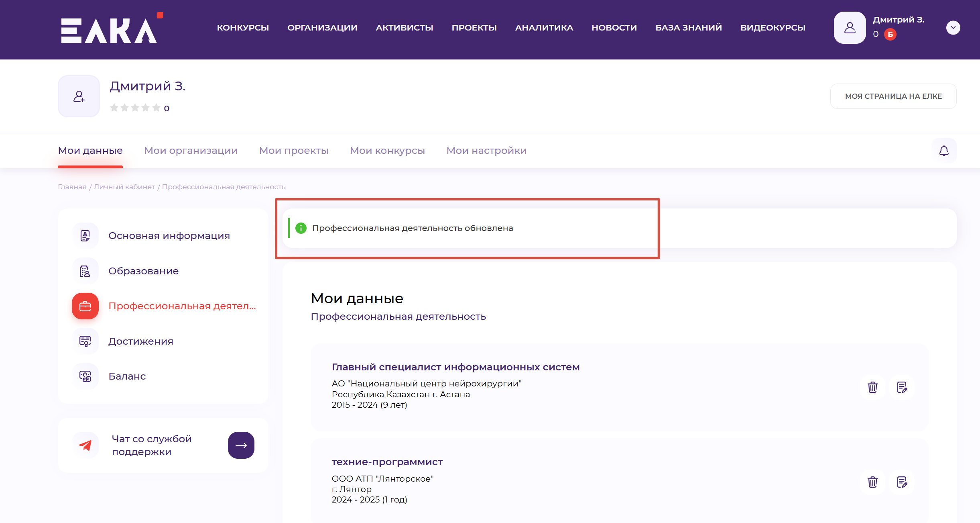Click the star rating under Дмитрий З.

(135, 108)
